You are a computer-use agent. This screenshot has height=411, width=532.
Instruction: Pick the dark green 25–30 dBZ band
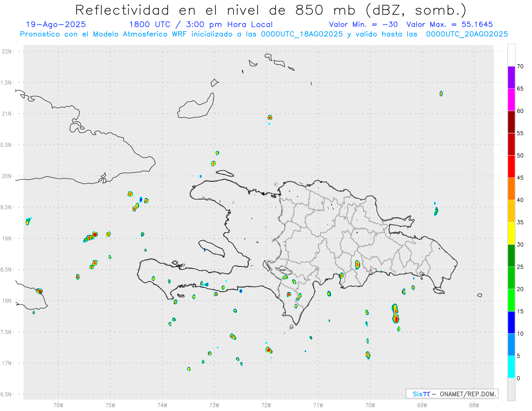pos(511,256)
